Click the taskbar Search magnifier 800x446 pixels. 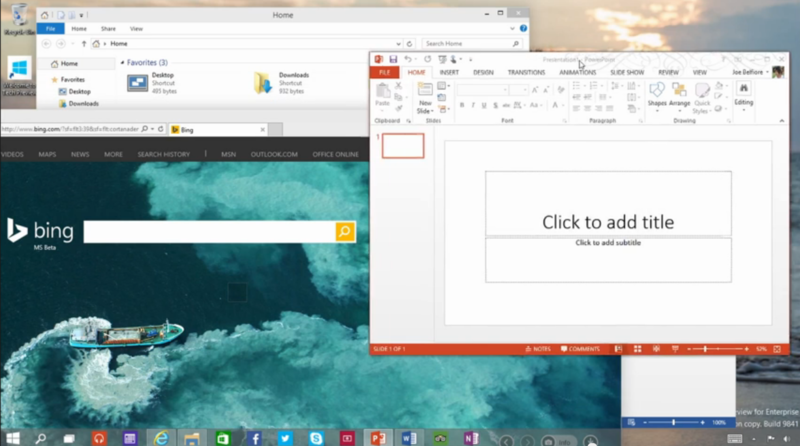40,438
